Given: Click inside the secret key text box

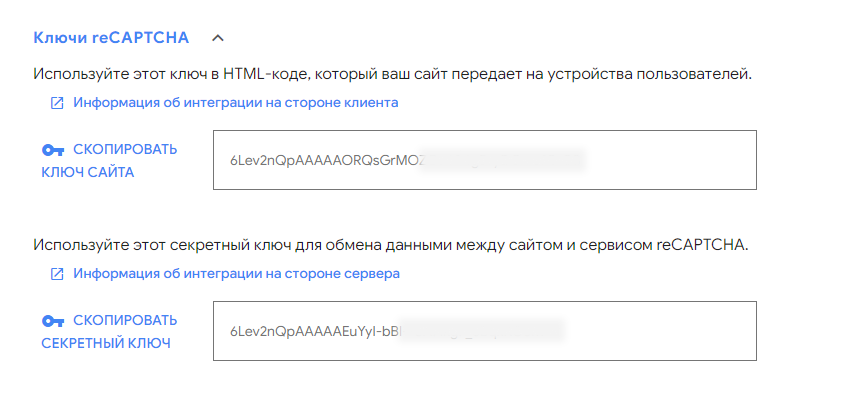Looking at the screenshot, I should tap(485, 331).
